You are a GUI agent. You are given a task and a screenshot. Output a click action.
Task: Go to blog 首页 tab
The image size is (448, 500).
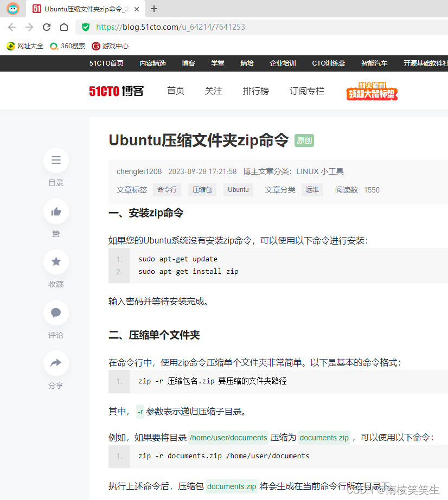pos(176,91)
